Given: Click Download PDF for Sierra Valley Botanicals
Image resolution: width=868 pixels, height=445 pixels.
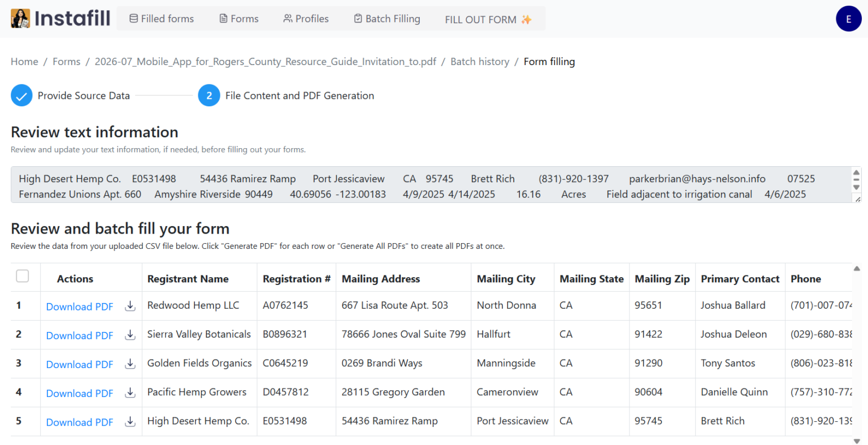Looking at the screenshot, I should tap(79, 335).
